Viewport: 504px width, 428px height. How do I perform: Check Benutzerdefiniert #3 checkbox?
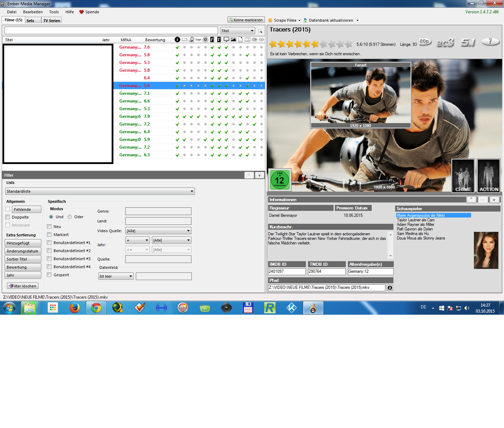(49, 258)
